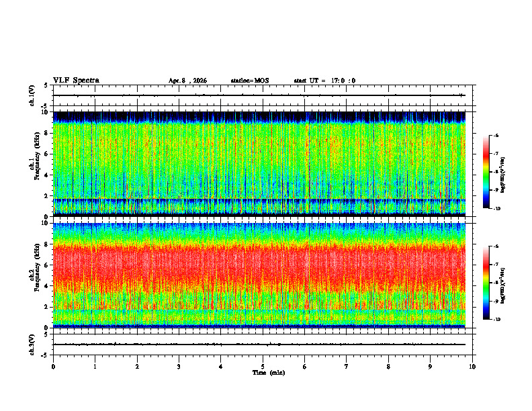Click the "-10" label on ch.2 colorbar
532x411 pixels.
(x=496, y=320)
